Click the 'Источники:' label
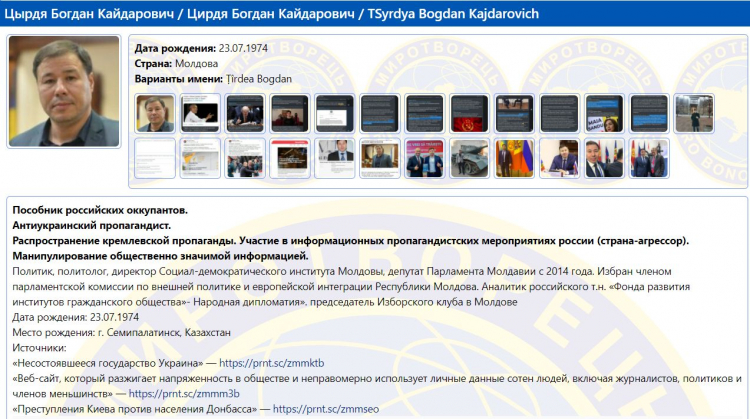Screen dimensions: 750x419 39,348
